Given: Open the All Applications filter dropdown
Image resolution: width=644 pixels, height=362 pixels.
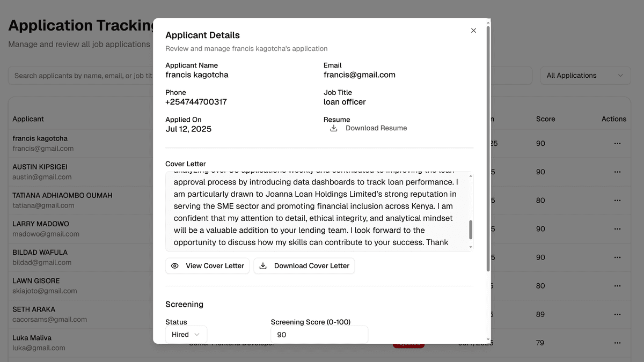Looking at the screenshot, I should [x=585, y=76].
